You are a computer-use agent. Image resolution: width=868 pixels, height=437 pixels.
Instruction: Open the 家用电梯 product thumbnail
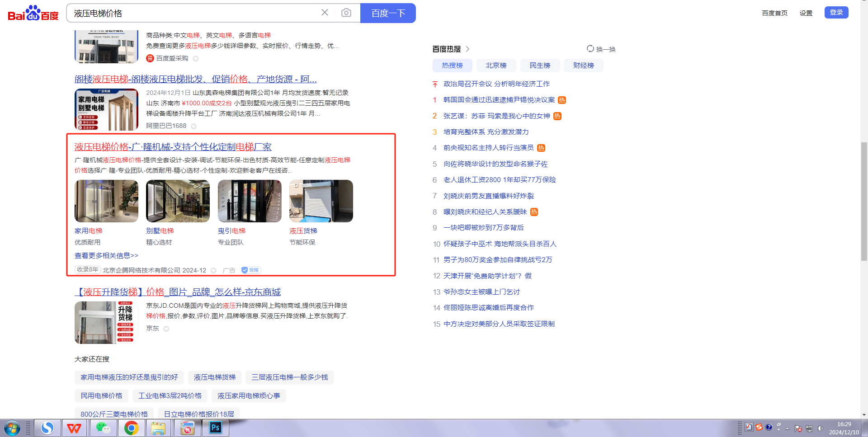tap(106, 201)
